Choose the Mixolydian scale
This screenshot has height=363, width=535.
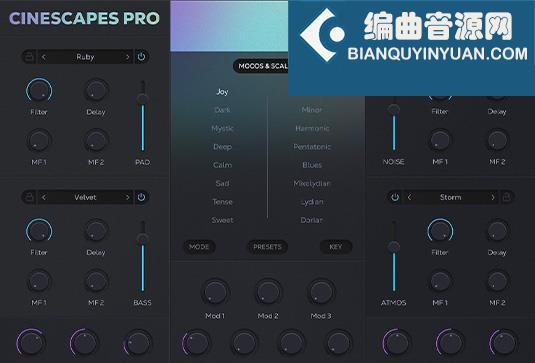coord(312,183)
